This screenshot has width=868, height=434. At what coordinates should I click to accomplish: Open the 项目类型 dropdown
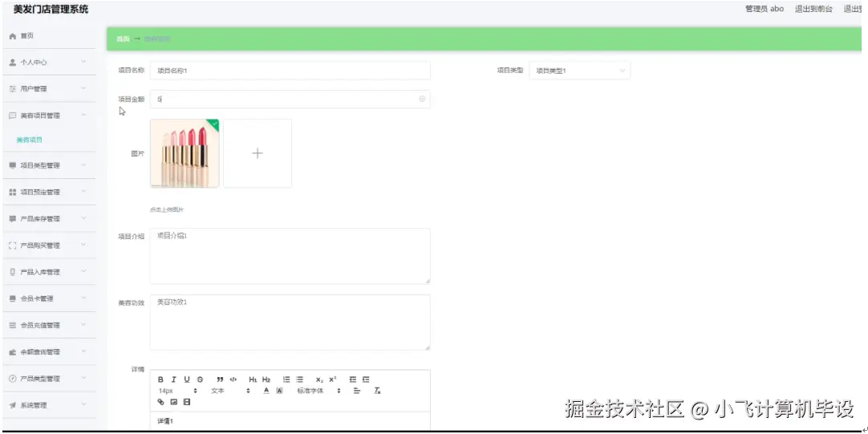(x=579, y=71)
